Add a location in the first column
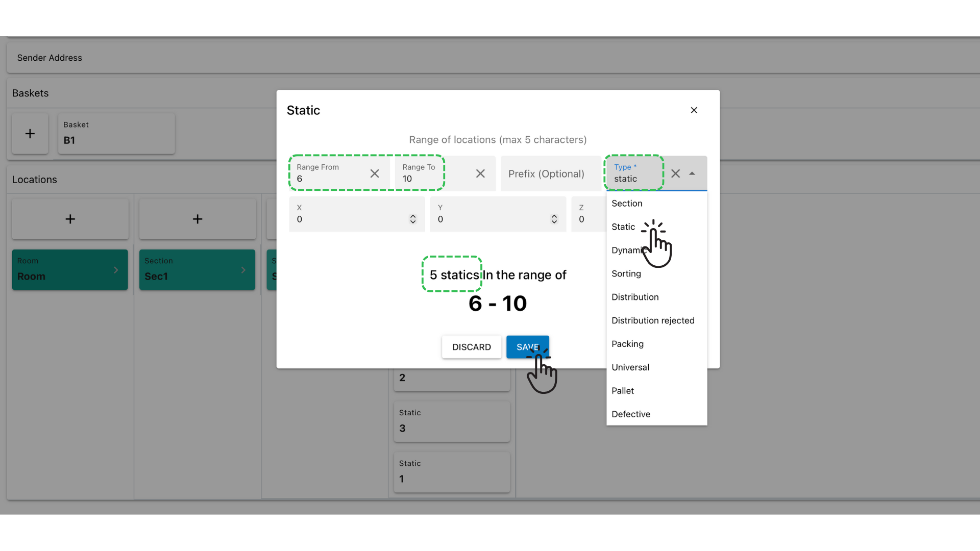This screenshot has width=980, height=551. (70, 218)
